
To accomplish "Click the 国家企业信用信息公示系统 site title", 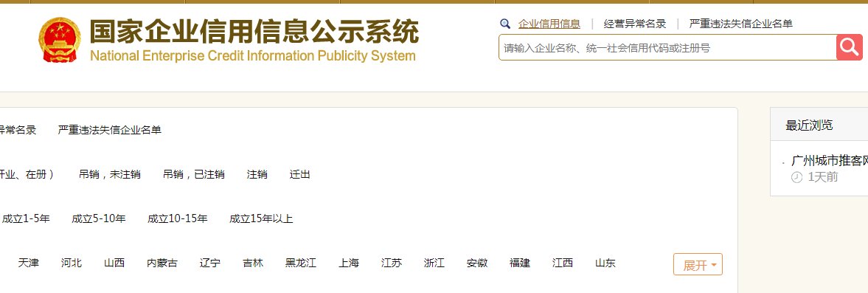I will coord(254,32).
